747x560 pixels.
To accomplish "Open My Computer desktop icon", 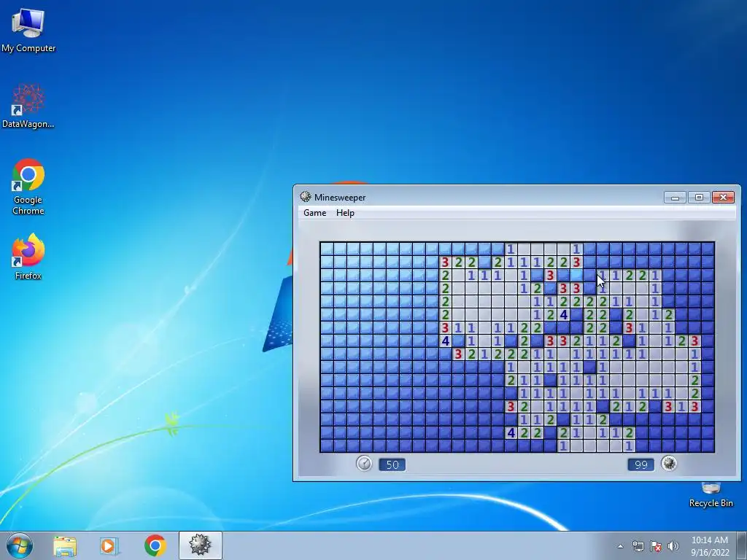I will pyautogui.click(x=28, y=29).
